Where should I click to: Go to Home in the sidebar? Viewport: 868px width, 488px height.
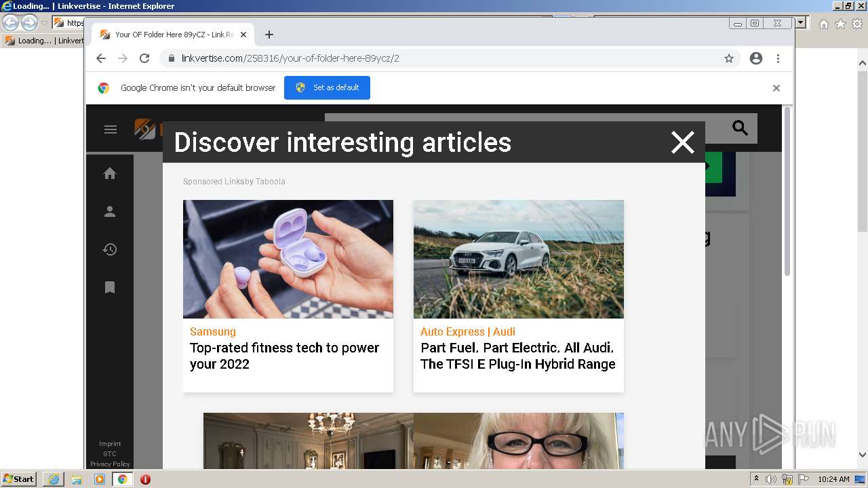tap(110, 174)
